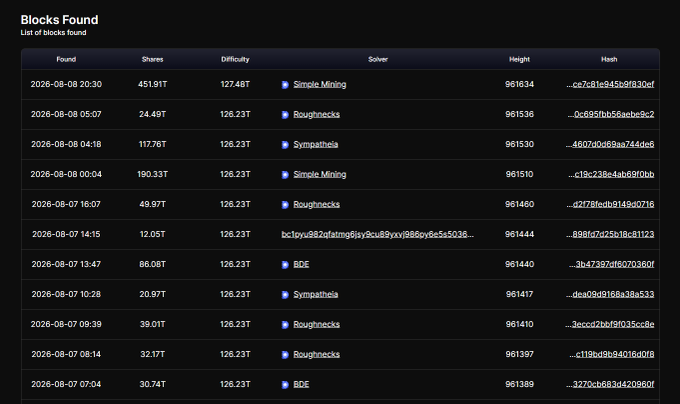
Task: Click the icon beside Roughnecks at height 961410
Action: (285, 324)
